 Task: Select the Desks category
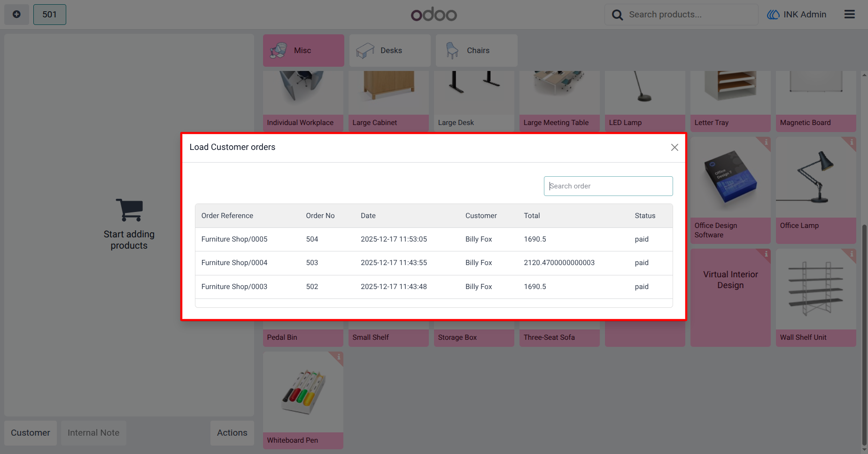tap(390, 50)
